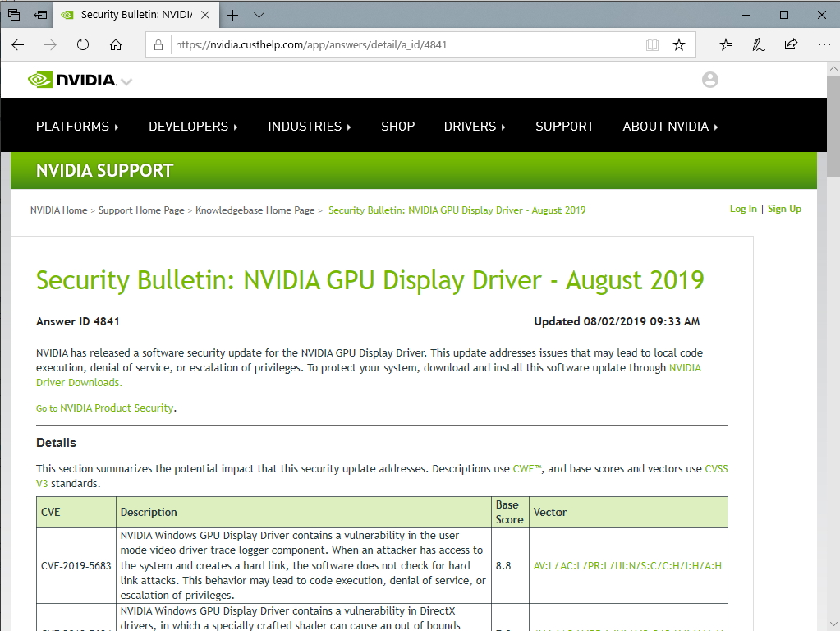Go to the browser home page icon
The width and height of the screenshot is (840, 631).
coord(116,45)
